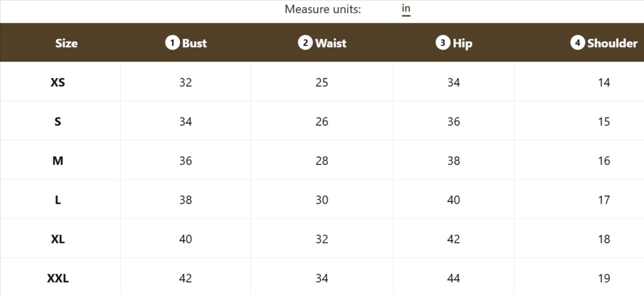Click the XS bust value 32
Screen dimensions: 644x296
pos(185,82)
